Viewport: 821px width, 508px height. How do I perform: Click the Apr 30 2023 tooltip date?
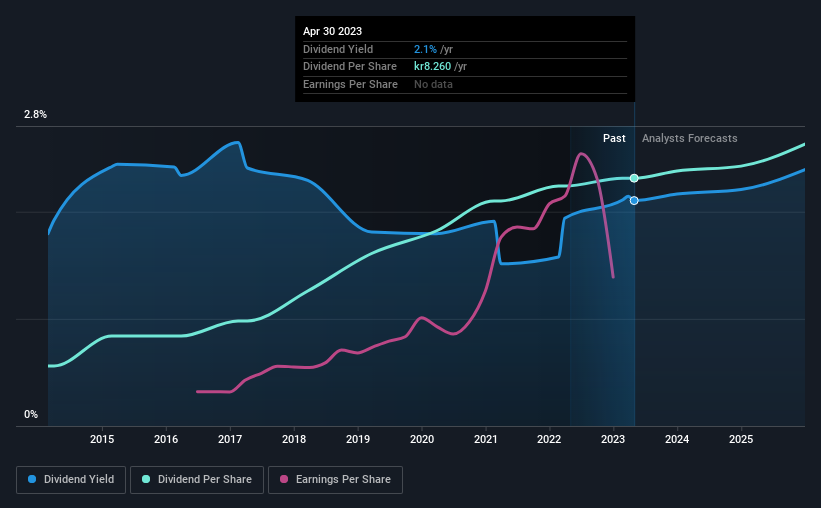332,31
